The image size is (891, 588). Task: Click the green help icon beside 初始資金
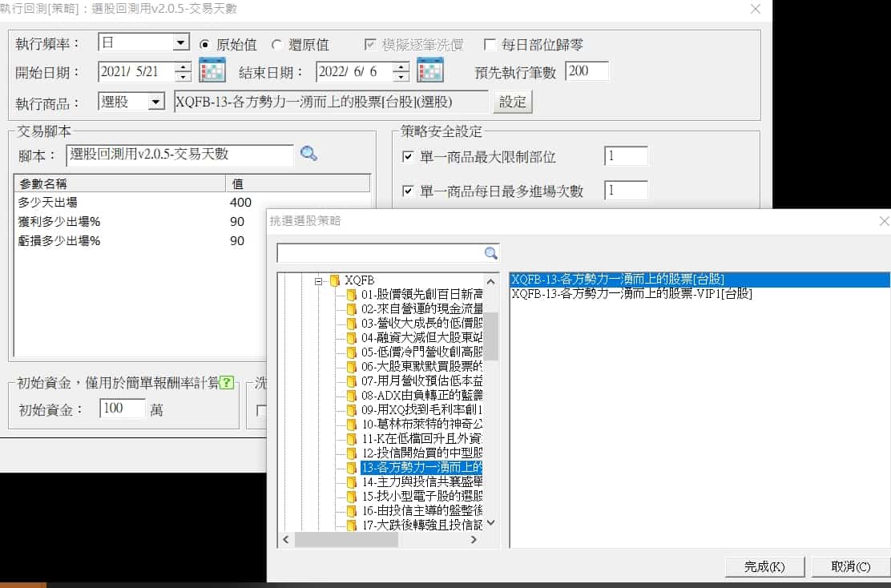[x=228, y=384]
